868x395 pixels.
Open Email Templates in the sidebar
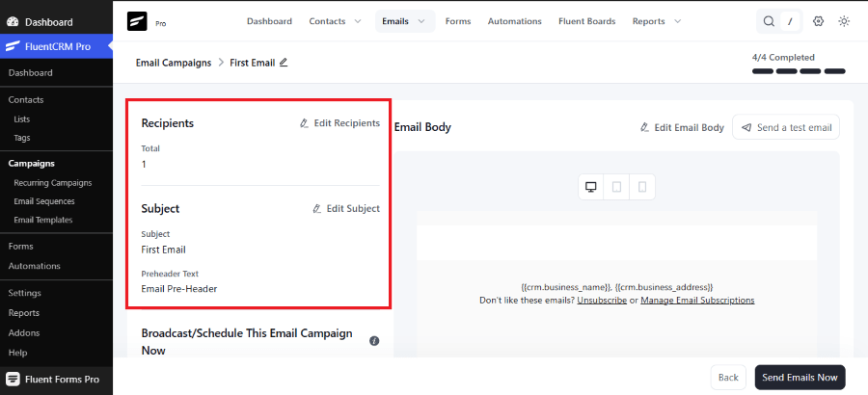click(42, 220)
